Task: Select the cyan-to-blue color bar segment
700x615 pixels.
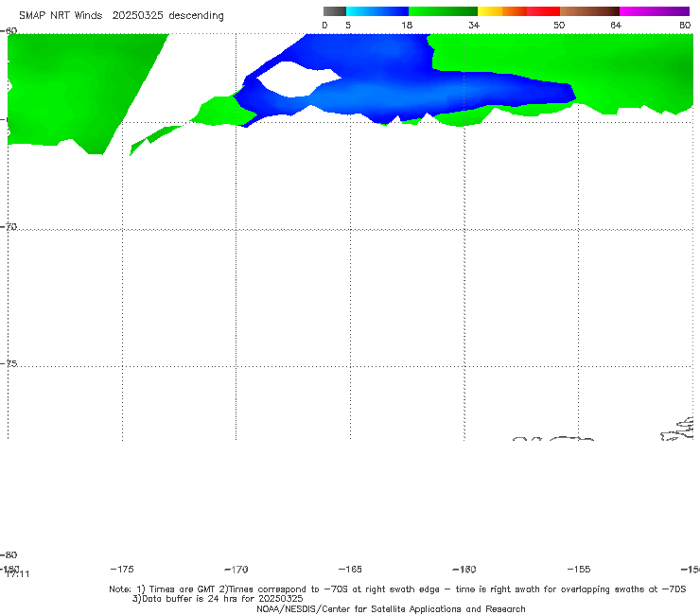Action: click(377, 11)
